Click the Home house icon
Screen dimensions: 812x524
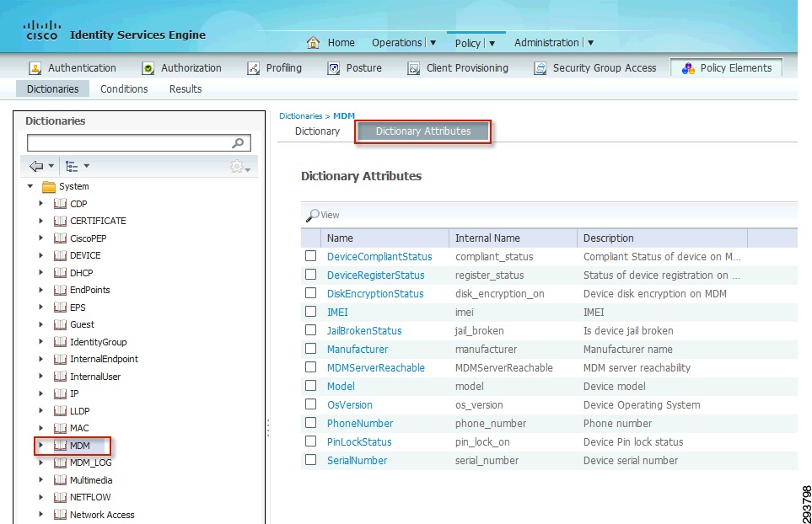313,42
